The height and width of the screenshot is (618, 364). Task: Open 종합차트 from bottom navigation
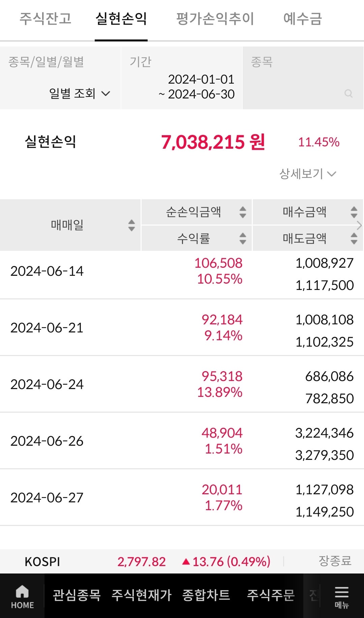[206, 595]
